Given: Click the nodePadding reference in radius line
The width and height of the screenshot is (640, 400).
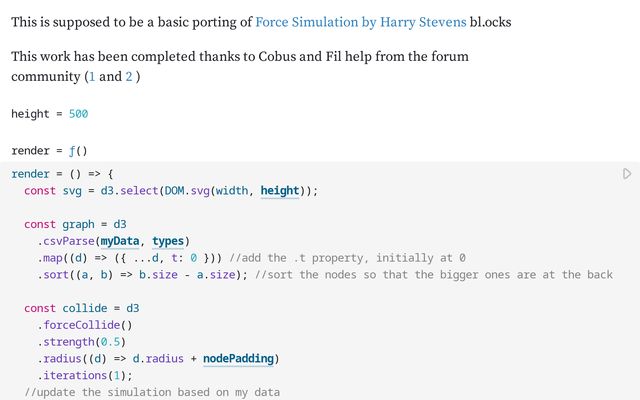Looking at the screenshot, I should [241, 359].
